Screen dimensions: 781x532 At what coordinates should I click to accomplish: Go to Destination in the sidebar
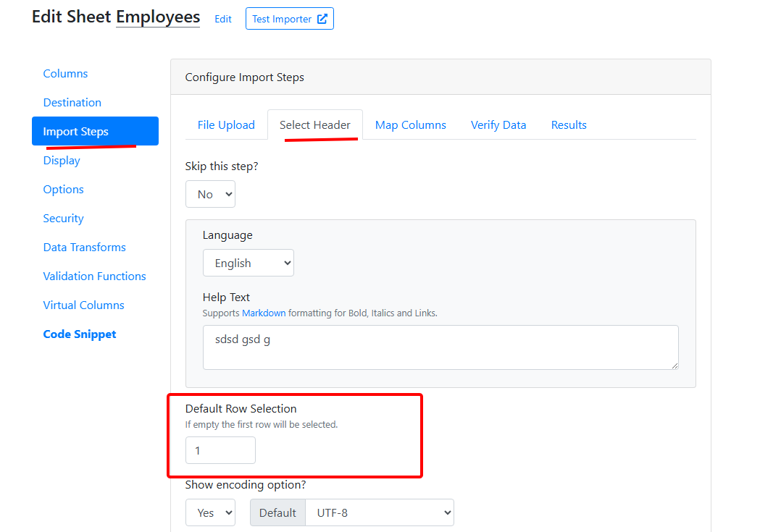click(72, 103)
